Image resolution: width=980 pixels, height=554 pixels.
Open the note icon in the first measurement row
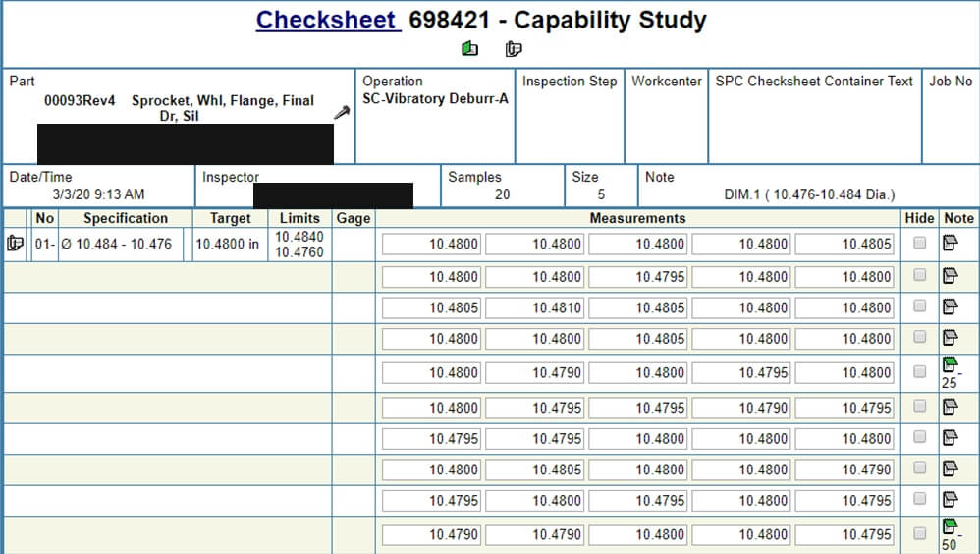click(x=950, y=244)
